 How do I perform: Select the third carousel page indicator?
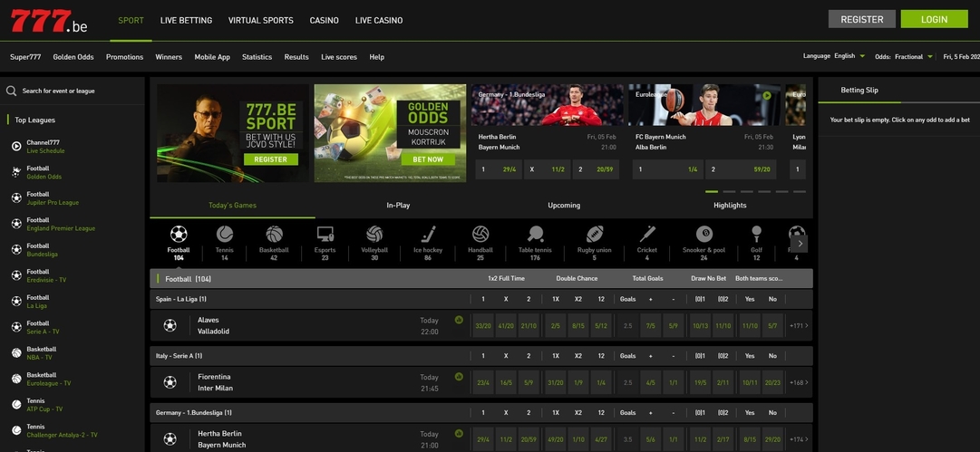click(747, 192)
